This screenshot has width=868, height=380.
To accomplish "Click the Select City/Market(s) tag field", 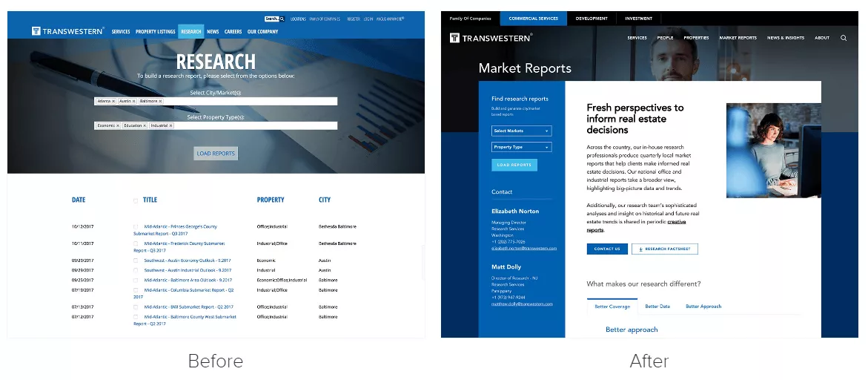I will [216, 102].
